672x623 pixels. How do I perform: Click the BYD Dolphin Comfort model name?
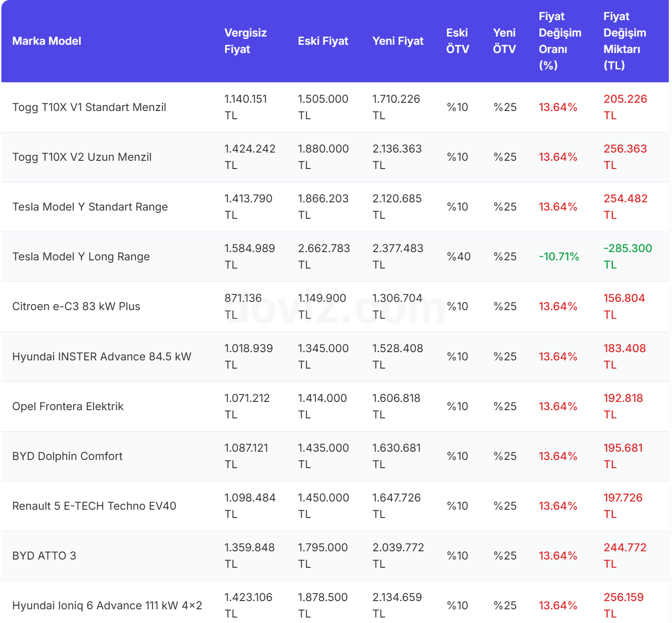(68, 456)
